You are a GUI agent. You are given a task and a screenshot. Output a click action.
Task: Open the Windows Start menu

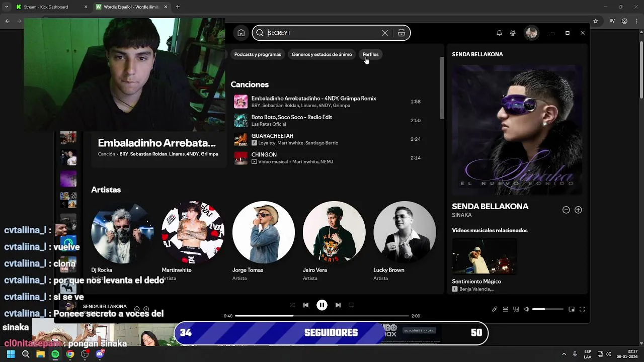click(11, 354)
